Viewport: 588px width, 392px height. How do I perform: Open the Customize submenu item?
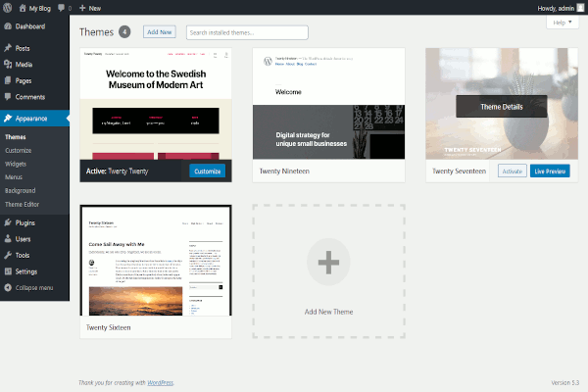click(19, 150)
